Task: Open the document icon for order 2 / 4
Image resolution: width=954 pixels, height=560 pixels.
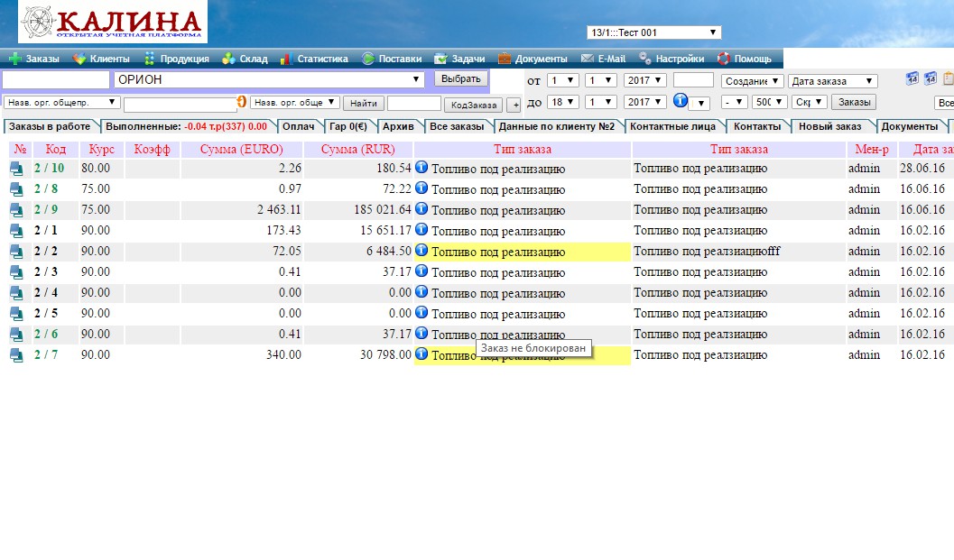Action: pyautogui.click(x=16, y=293)
